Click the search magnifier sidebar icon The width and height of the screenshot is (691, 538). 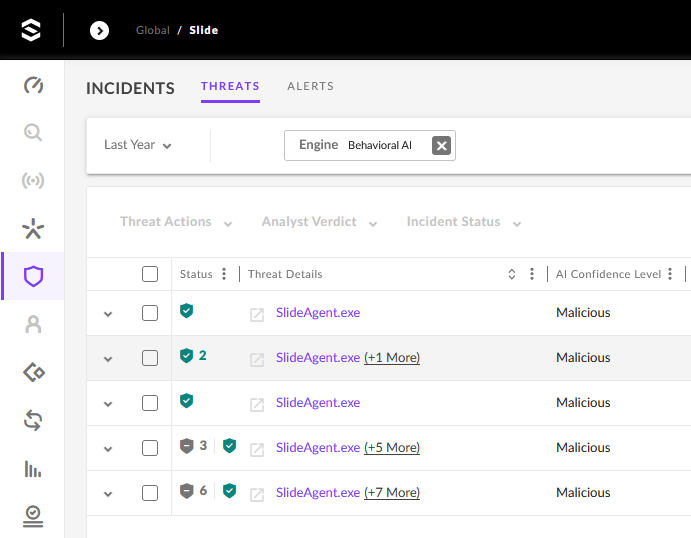33,133
